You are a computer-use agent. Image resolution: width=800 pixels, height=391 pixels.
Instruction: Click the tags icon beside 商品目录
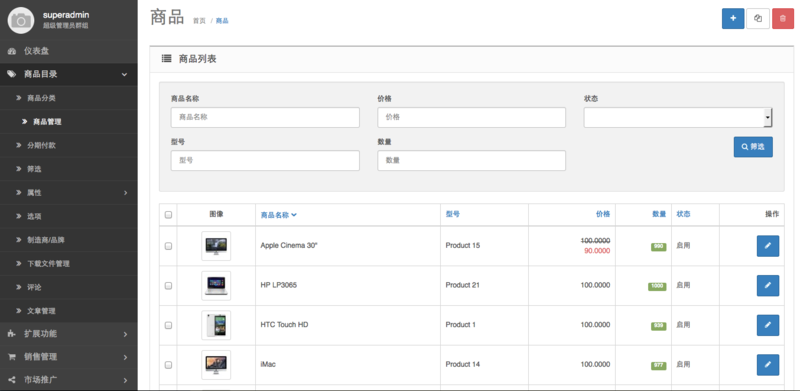pyautogui.click(x=12, y=75)
